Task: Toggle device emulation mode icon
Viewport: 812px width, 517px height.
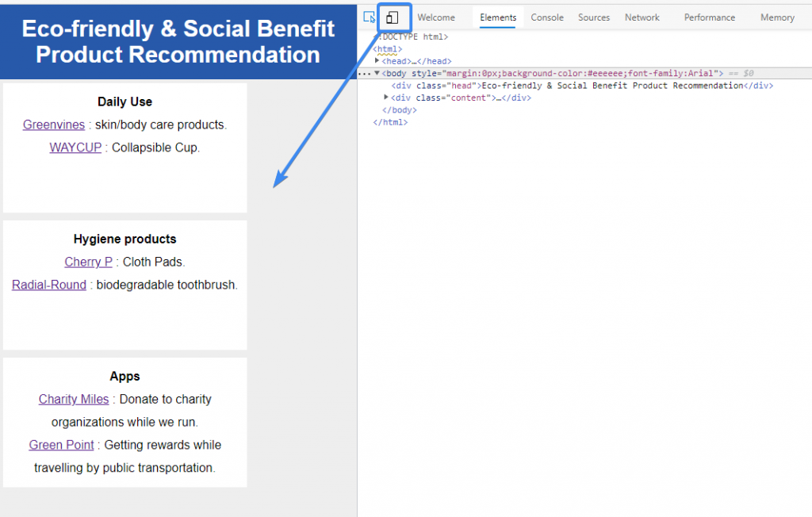Action: (393, 17)
